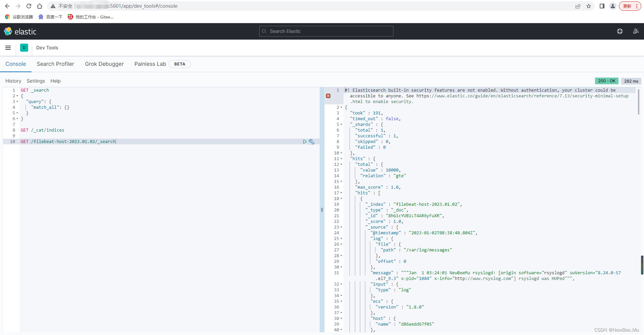
Task: Reload the page with the refresh icon
Action: (x=29, y=6)
